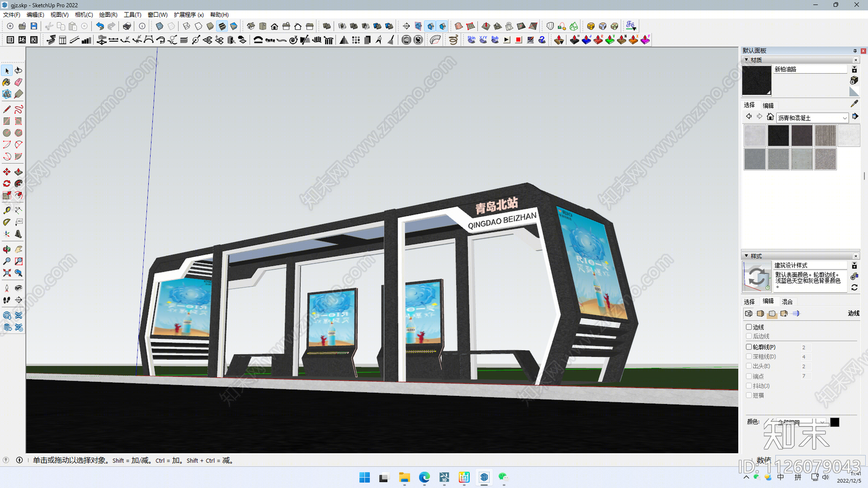The image size is (868, 488).
Task: Select the Push/Pull tool
Action: tap(18, 172)
